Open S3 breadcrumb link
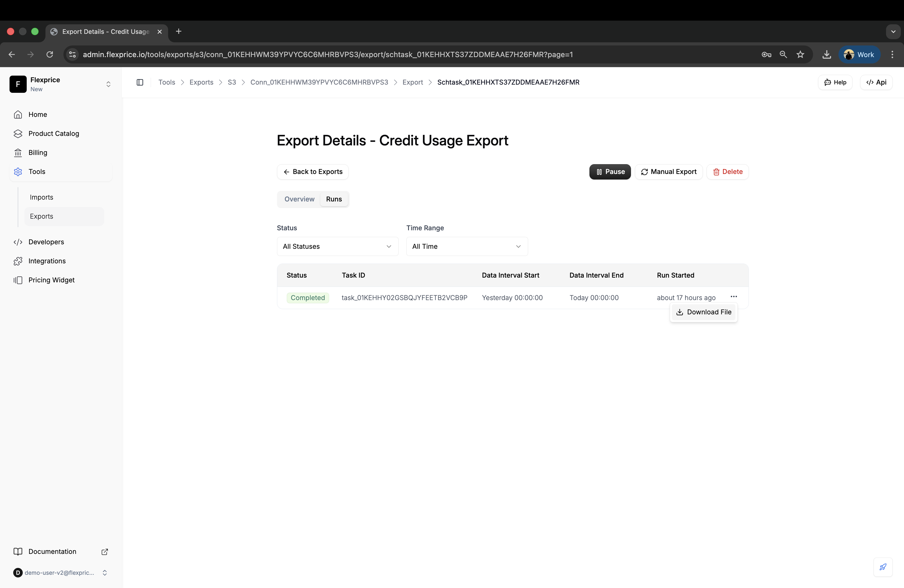This screenshot has width=904, height=588. 232,82
